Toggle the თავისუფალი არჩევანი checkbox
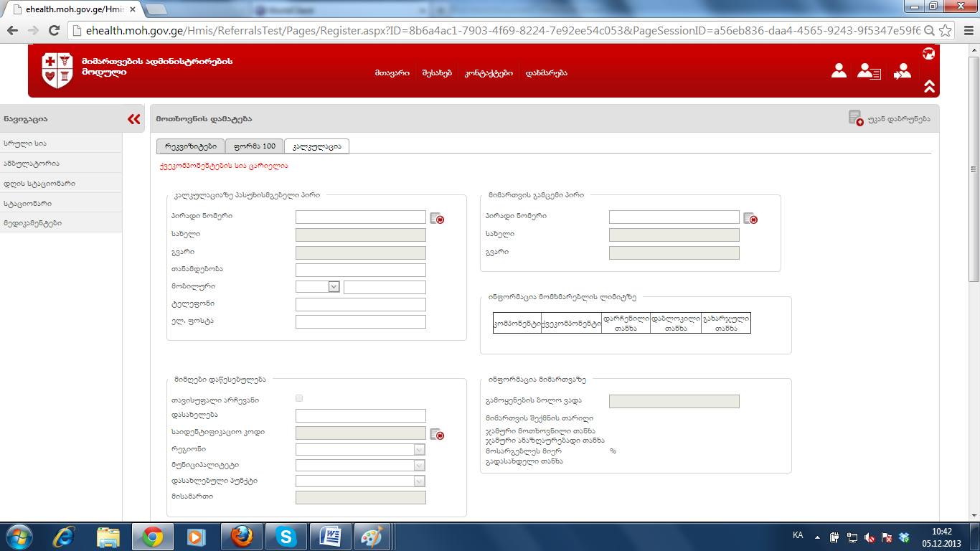This screenshot has width=980, height=551. pyautogui.click(x=299, y=398)
